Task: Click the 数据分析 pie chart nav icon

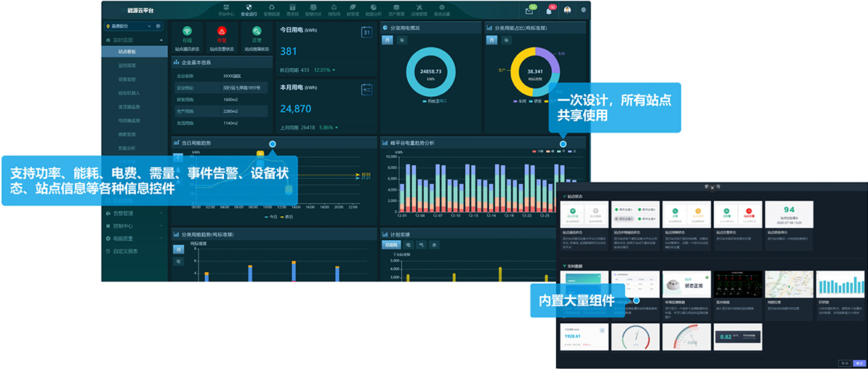Action: [x=372, y=9]
